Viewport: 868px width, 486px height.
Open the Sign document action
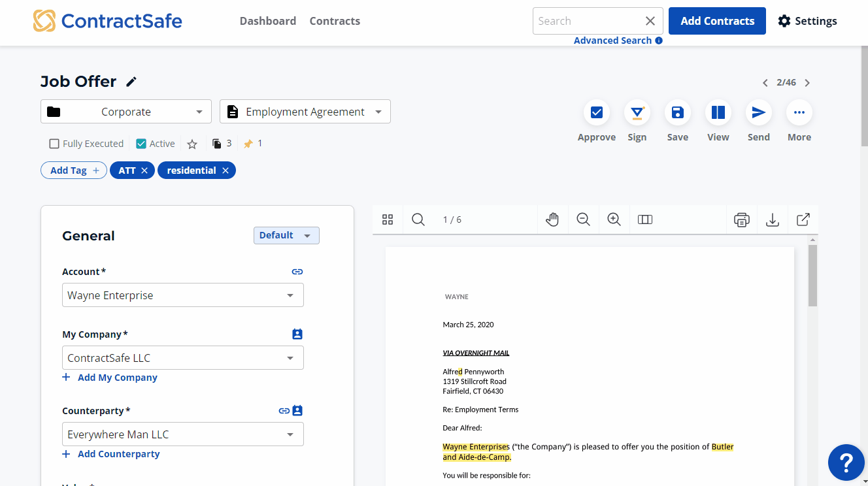(637, 112)
